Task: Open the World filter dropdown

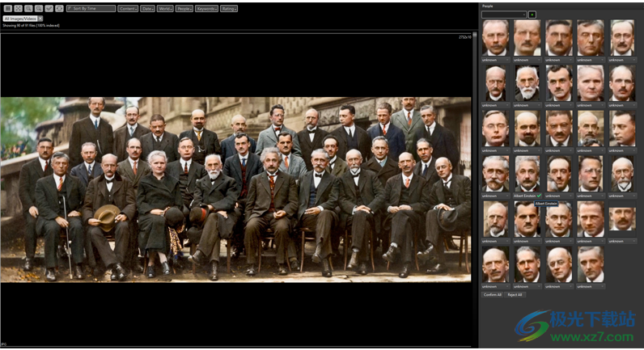Action: coord(165,9)
